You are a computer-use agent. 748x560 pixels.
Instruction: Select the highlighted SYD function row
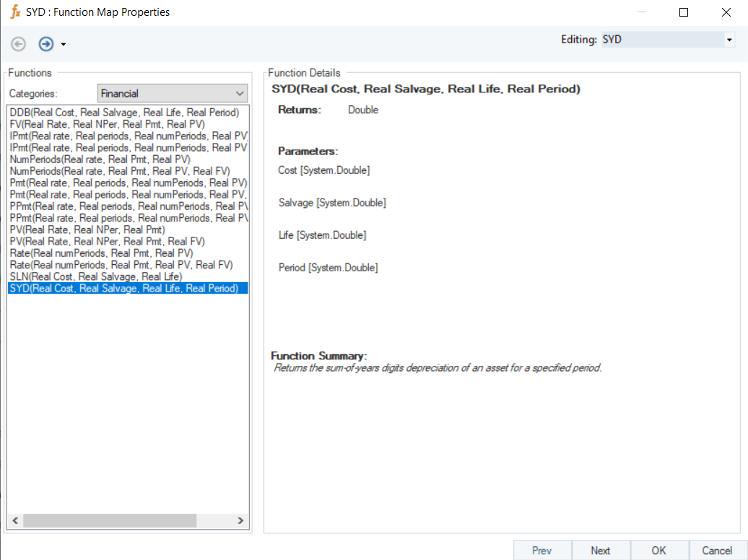tap(128, 288)
